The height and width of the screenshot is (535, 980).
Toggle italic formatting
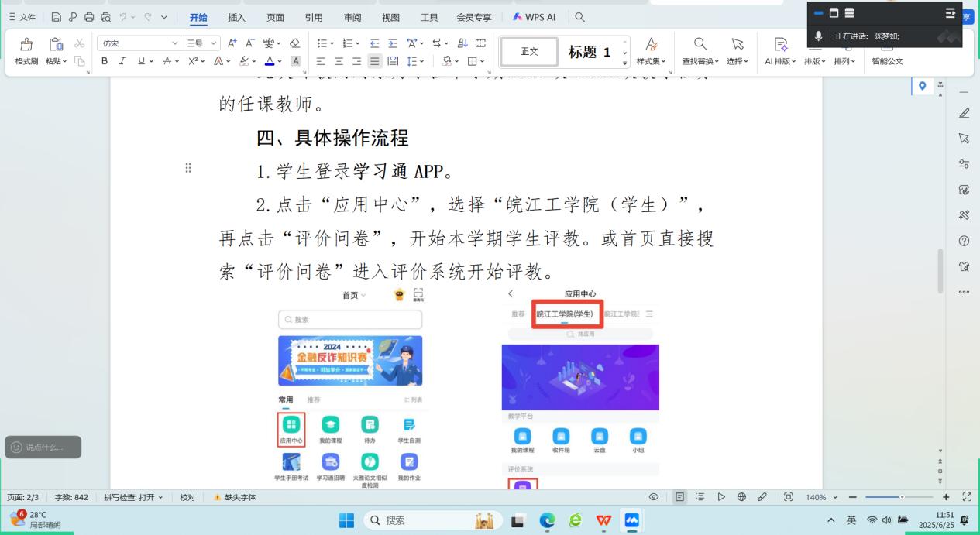121,60
